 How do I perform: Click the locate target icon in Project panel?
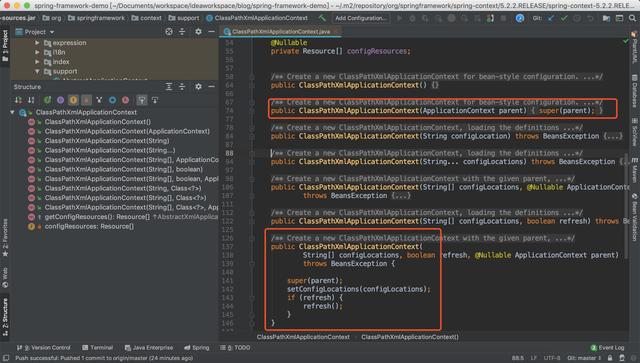[x=169, y=31]
